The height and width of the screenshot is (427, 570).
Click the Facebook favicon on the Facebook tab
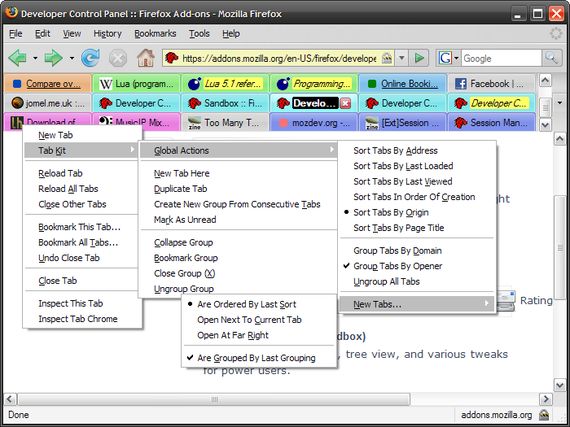point(461,84)
